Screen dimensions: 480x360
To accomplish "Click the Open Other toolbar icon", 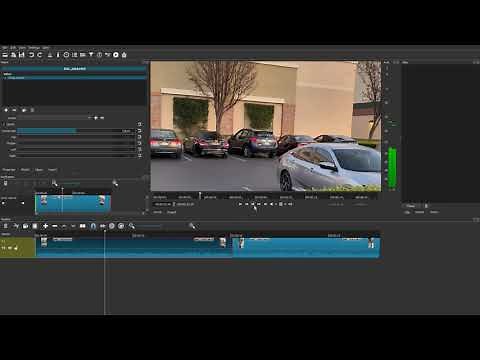I will 13,55.
